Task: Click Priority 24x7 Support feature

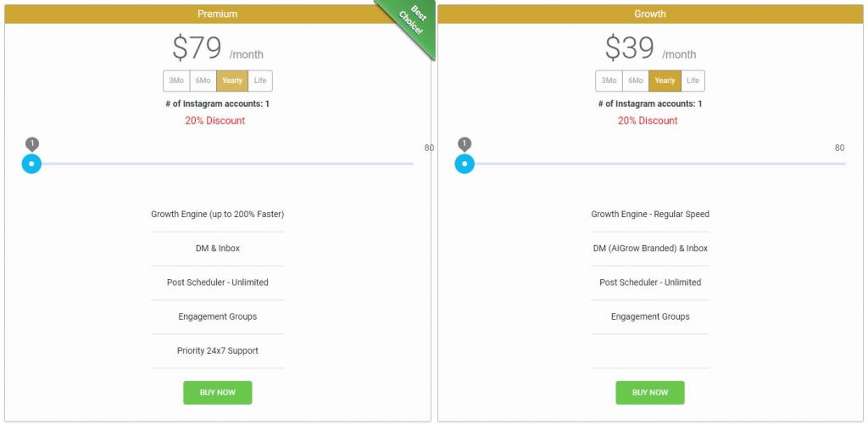Action: click(218, 350)
